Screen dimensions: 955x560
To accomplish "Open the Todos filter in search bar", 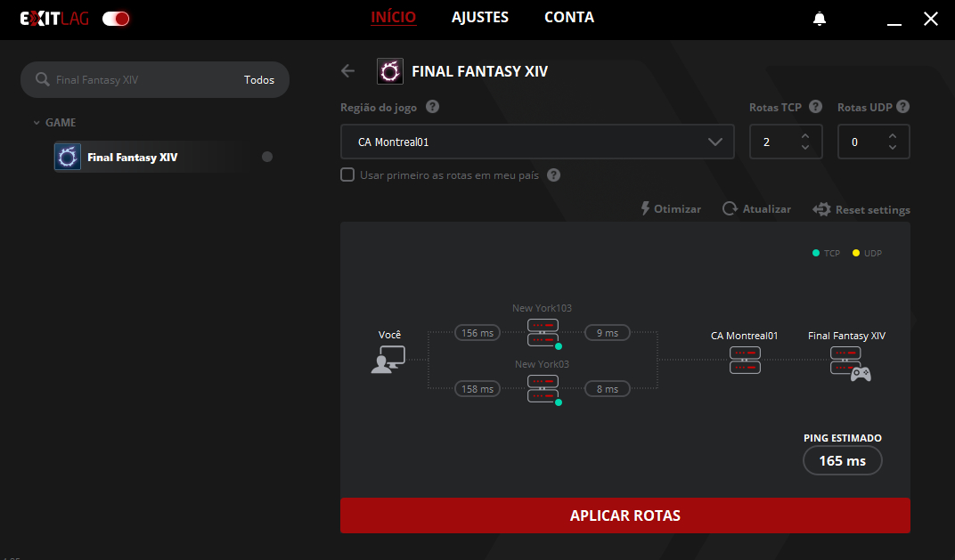I will [x=259, y=79].
